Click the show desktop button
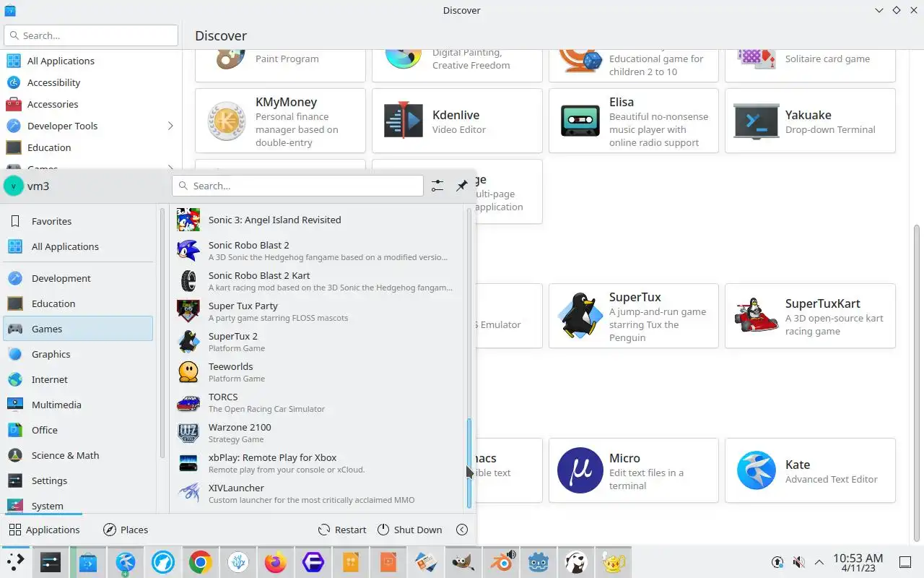 tap(905, 562)
